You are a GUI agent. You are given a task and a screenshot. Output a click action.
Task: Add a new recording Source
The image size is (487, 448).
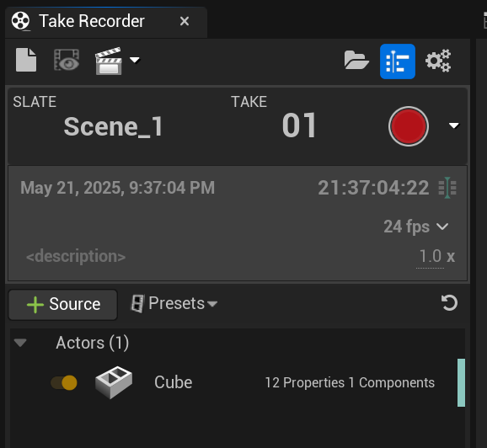[x=63, y=305]
